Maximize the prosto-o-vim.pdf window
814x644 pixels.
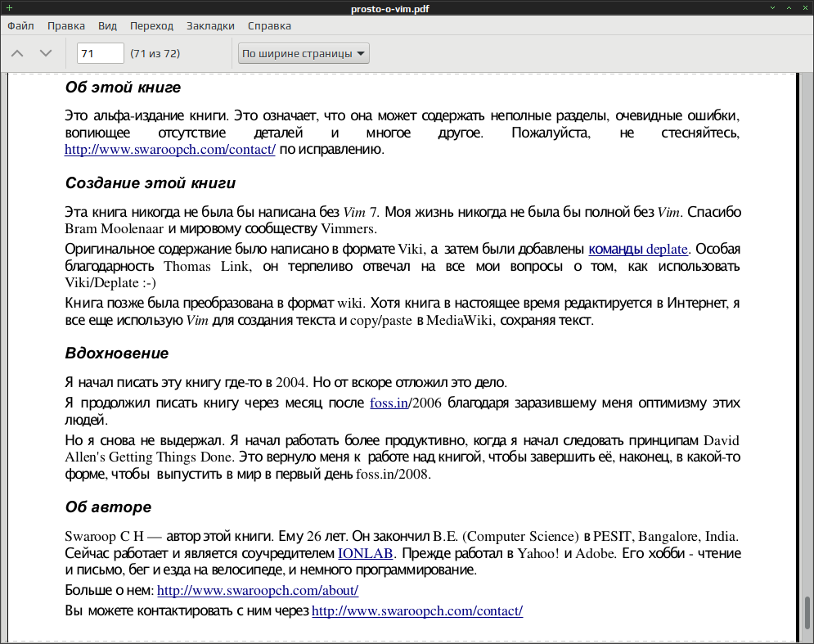(x=789, y=8)
